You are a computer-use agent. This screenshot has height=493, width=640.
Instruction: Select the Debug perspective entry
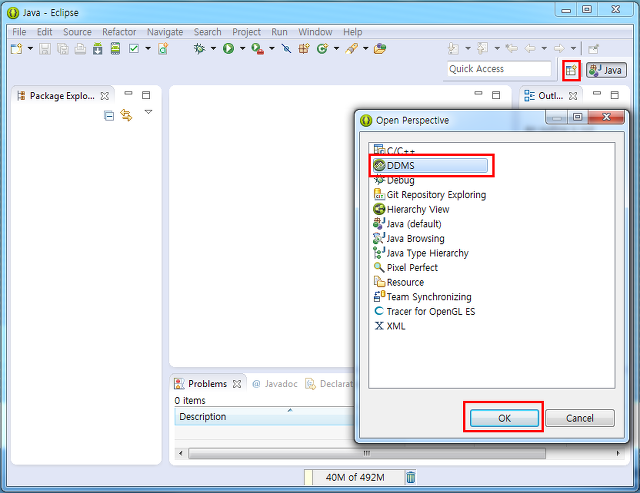[x=394, y=180]
